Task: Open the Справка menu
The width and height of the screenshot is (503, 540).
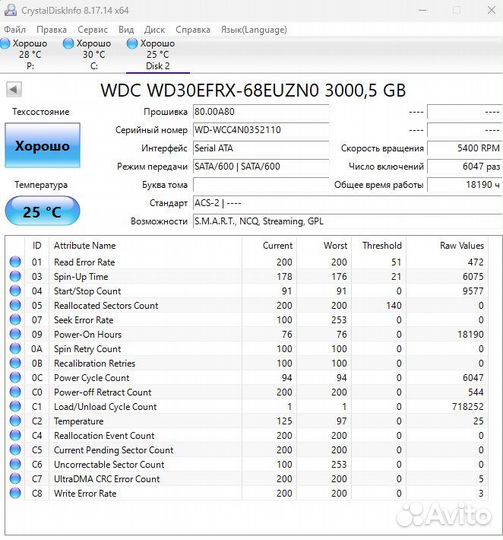Action: pos(193,30)
